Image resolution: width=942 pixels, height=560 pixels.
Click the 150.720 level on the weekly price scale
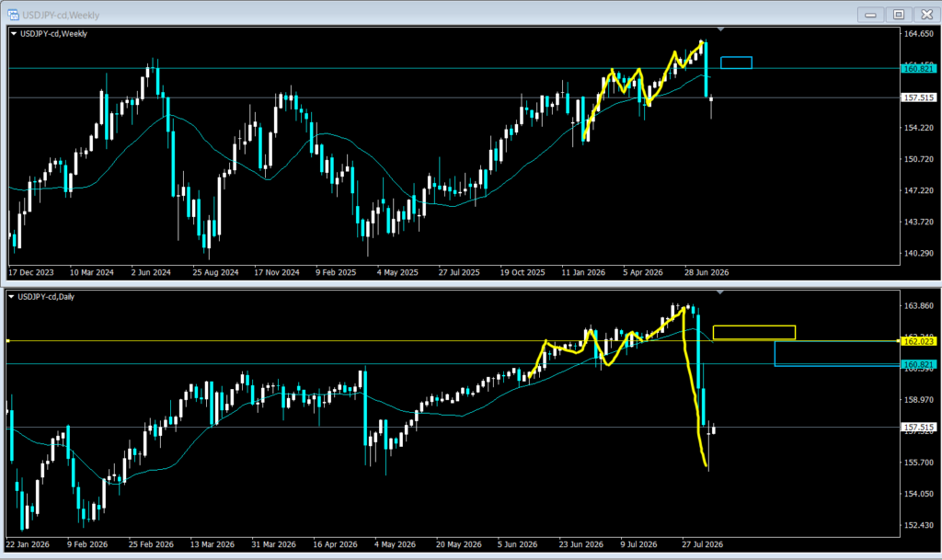[x=919, y=159]
